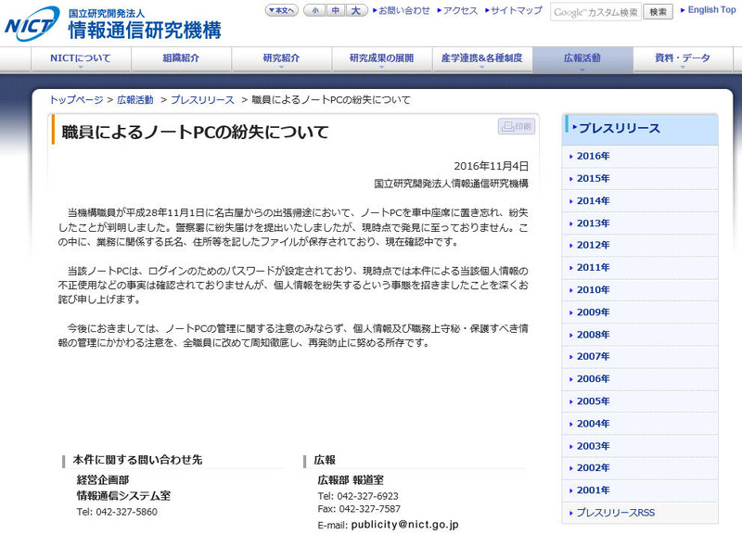Open the English Top link

pos(710,10)
